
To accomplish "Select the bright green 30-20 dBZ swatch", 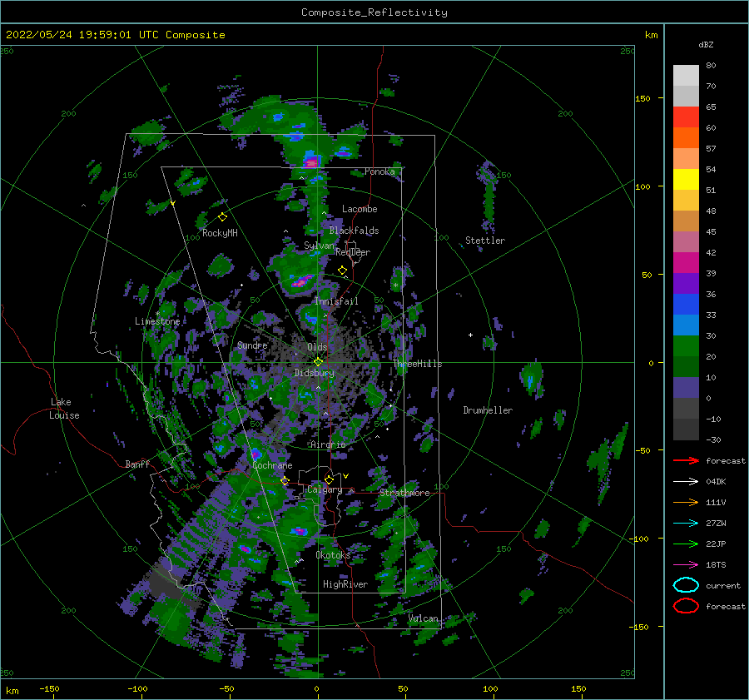I will pos(686,346).
